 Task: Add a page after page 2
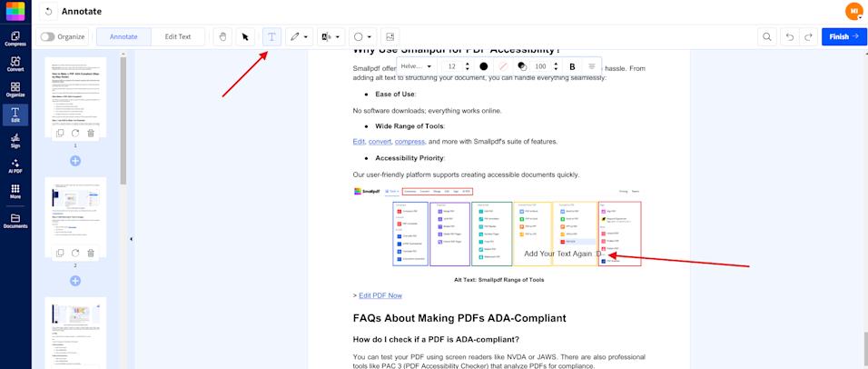click(75, 281)
